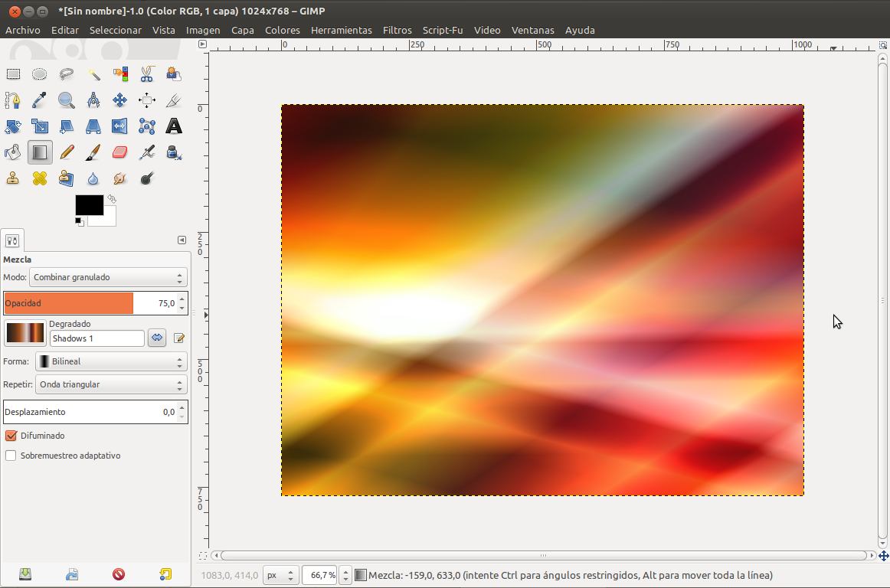Toggle the reverse gradient button
Viewport: 890px width, 588px height.
[157, 338]
